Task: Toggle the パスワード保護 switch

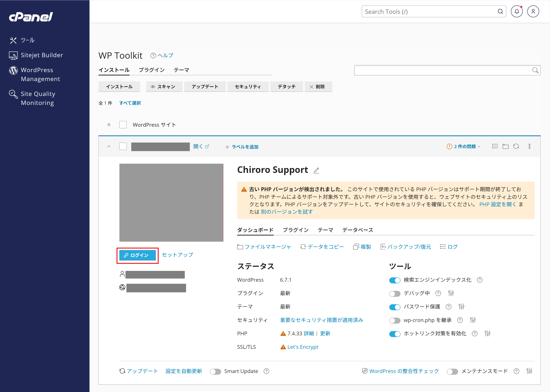Action: click(395, 307)
